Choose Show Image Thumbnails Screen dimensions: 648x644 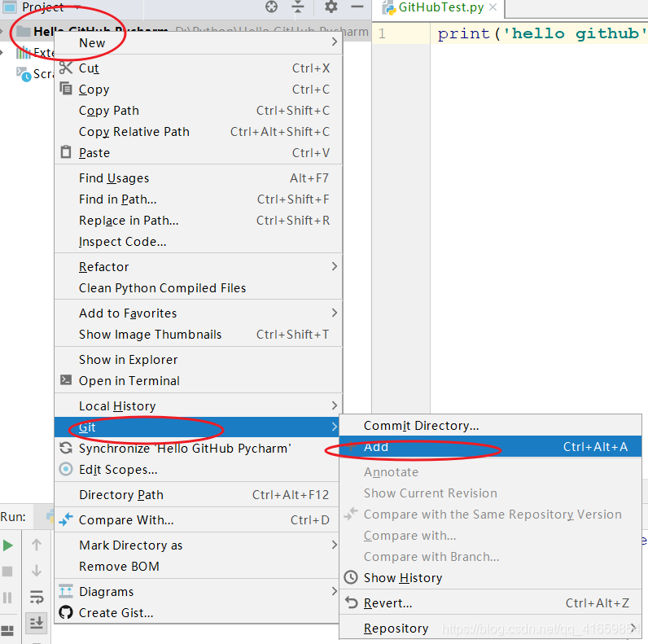point(199,334)
